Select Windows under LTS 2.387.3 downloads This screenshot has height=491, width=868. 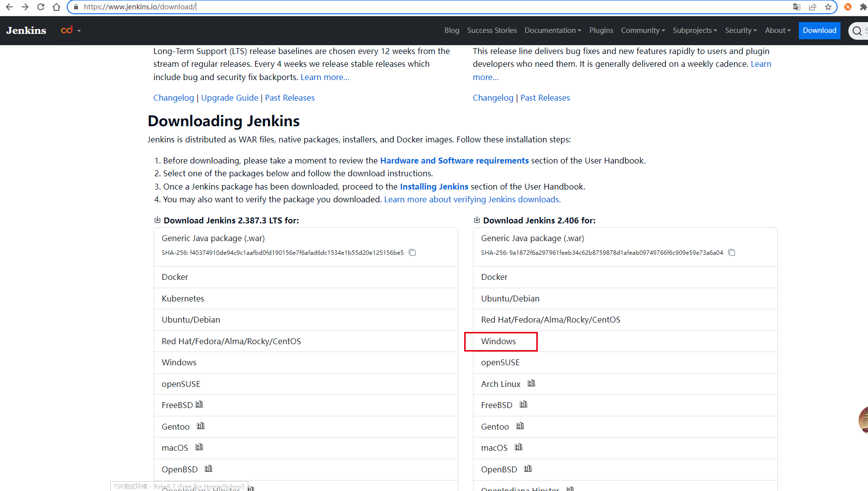pos(306,362)
